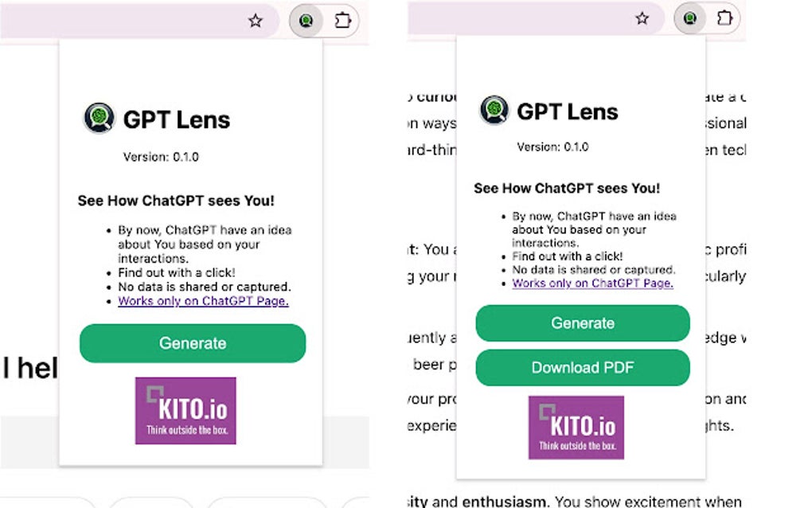Screen dimensions: 812x508
Task: Click the Download PDF button
Action: point(583,367)
